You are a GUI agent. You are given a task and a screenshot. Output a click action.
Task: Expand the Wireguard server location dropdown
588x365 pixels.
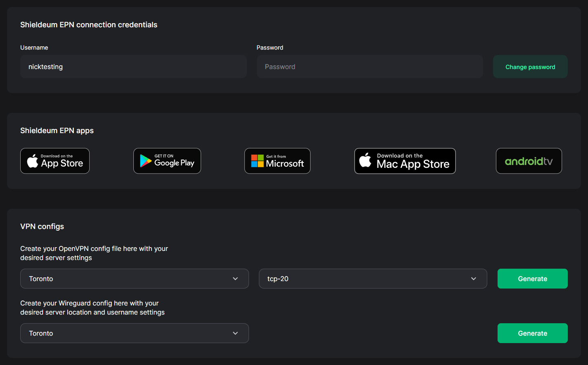point(135,333)
